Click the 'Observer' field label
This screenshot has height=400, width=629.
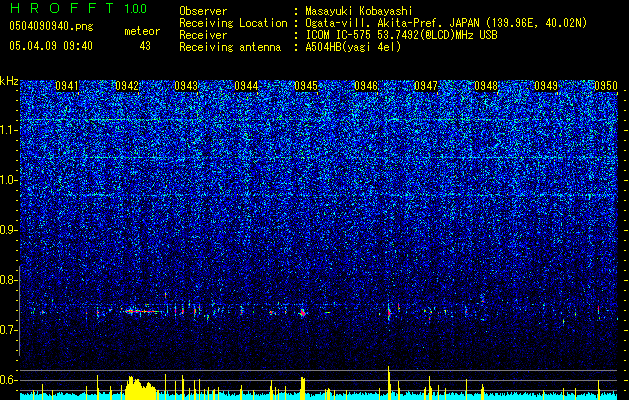click(x=203, y=11)
